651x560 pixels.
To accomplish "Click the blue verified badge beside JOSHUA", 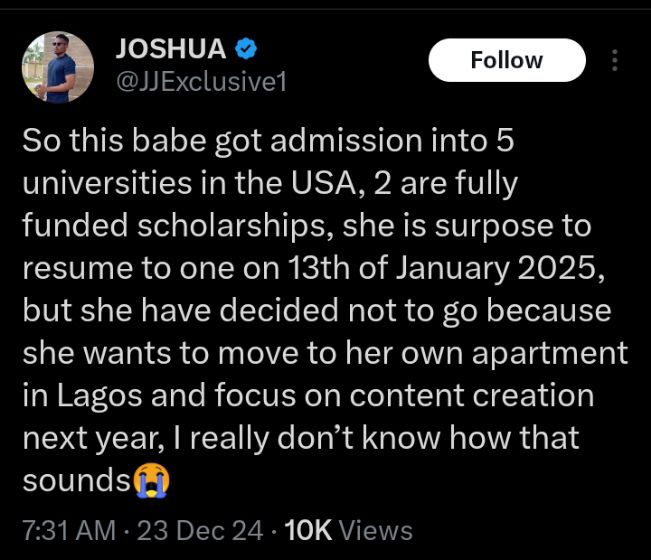I will pos(243,48).
